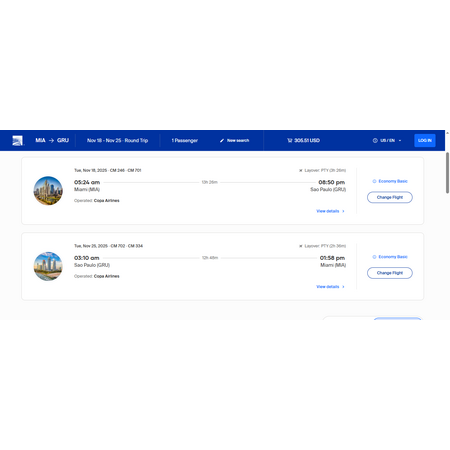Click the LOG IN button
This screenshot has width=450, height=450.
pyautogui.click(x=425, y=140)
